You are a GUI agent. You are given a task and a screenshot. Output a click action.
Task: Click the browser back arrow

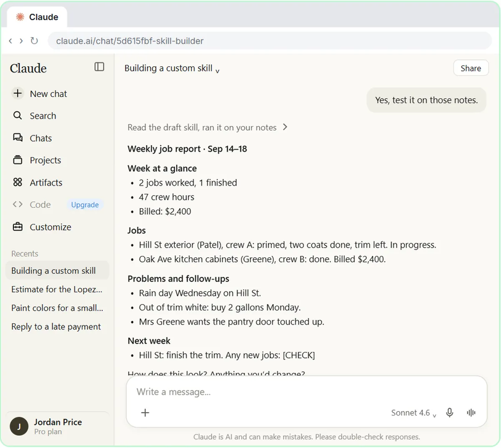click(x=10, y=41)
